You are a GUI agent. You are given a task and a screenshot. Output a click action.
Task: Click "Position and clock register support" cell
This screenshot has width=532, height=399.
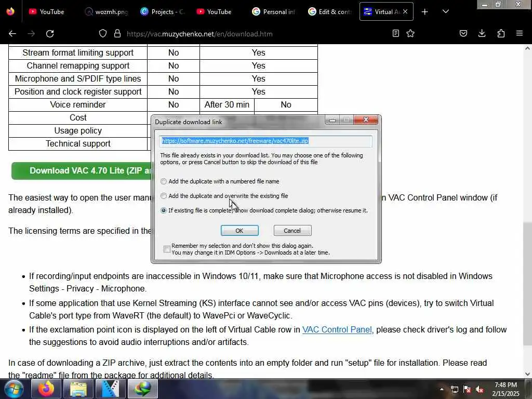[78, 92]
